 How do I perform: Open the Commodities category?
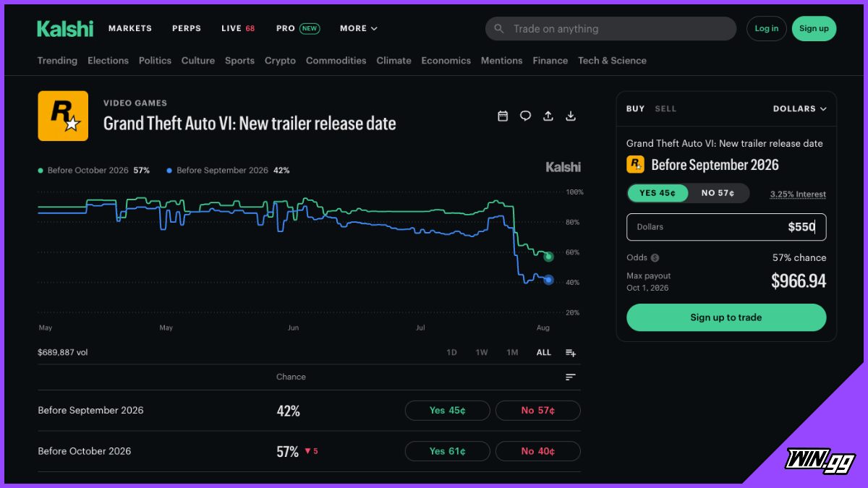pos(336,61)
